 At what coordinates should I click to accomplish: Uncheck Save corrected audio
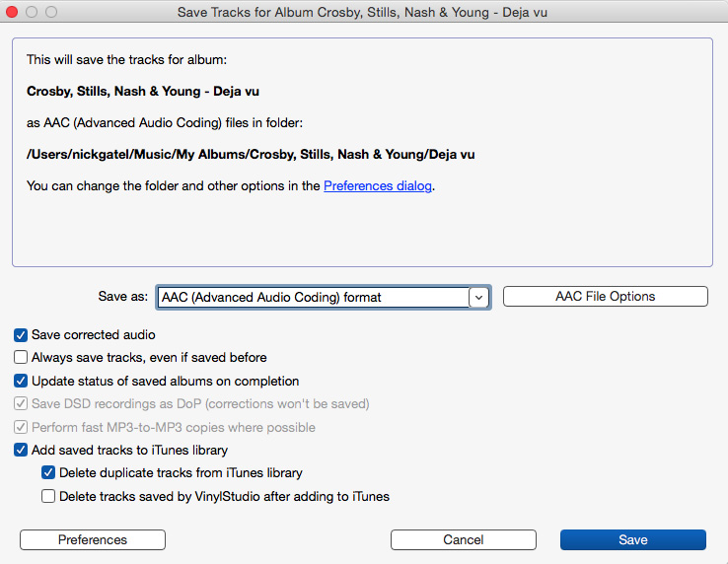[21, 335]
